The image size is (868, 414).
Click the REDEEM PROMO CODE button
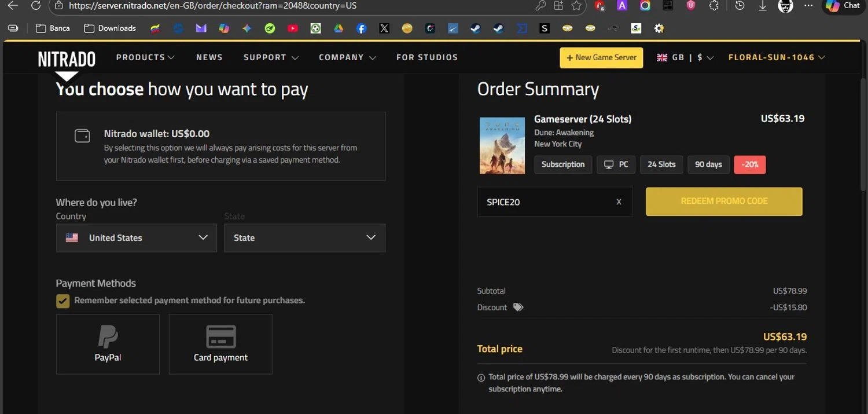click(x=724, y=201)
